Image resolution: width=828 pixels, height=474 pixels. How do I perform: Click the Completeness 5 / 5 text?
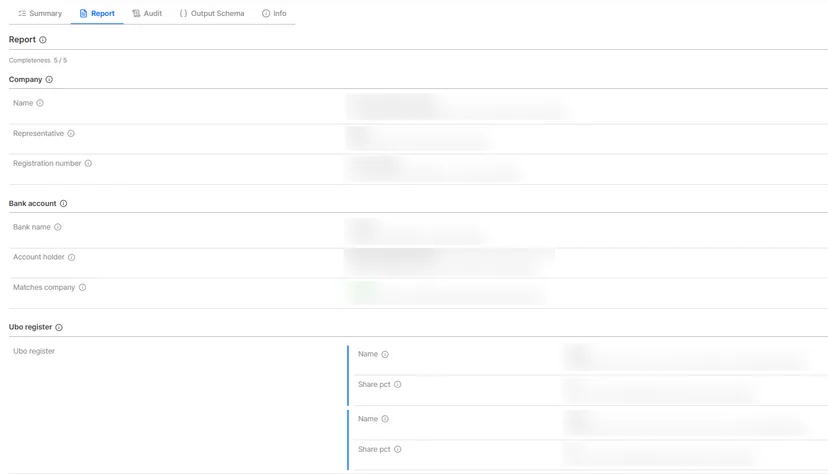(x=38, y=60)
